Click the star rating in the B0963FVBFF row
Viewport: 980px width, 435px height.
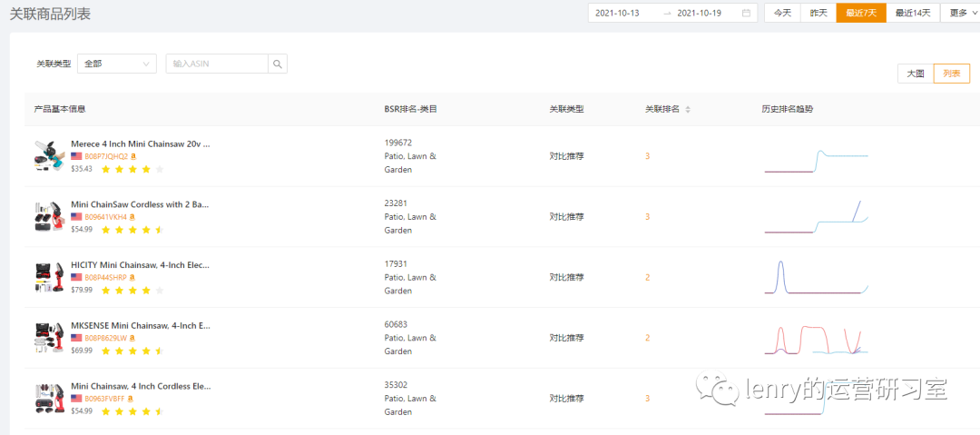[132, 411]
